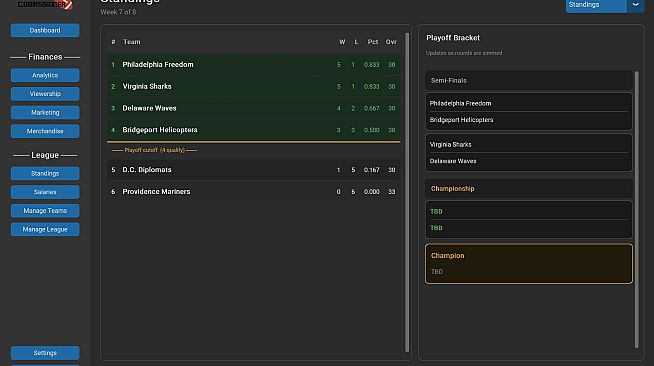Open the Merchandise page
The image size is (654, 366).
pyautogui.click(x=45, y=131)
